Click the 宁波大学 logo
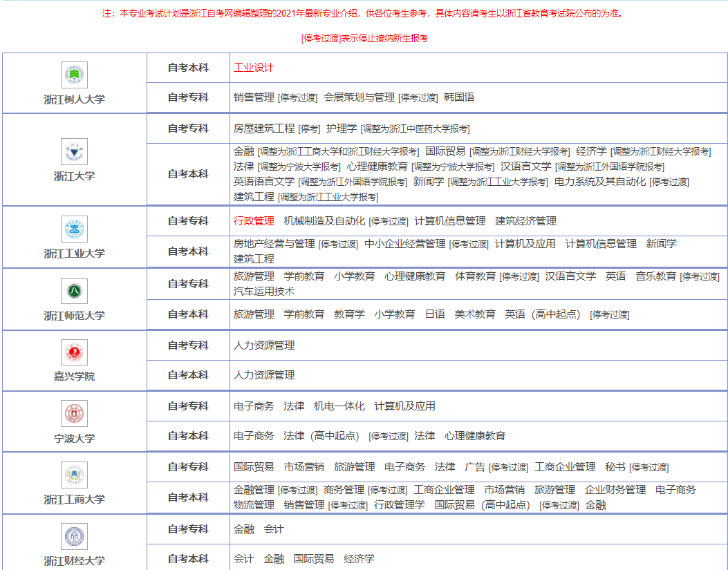Viewport: 728px width, 570px height. tap(74, 413)
